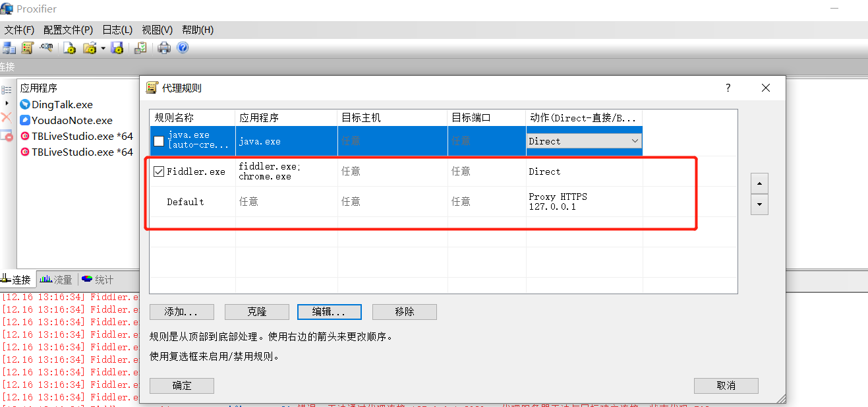
Task: Open the 文件(F) menu
Action: pos(19,30)
